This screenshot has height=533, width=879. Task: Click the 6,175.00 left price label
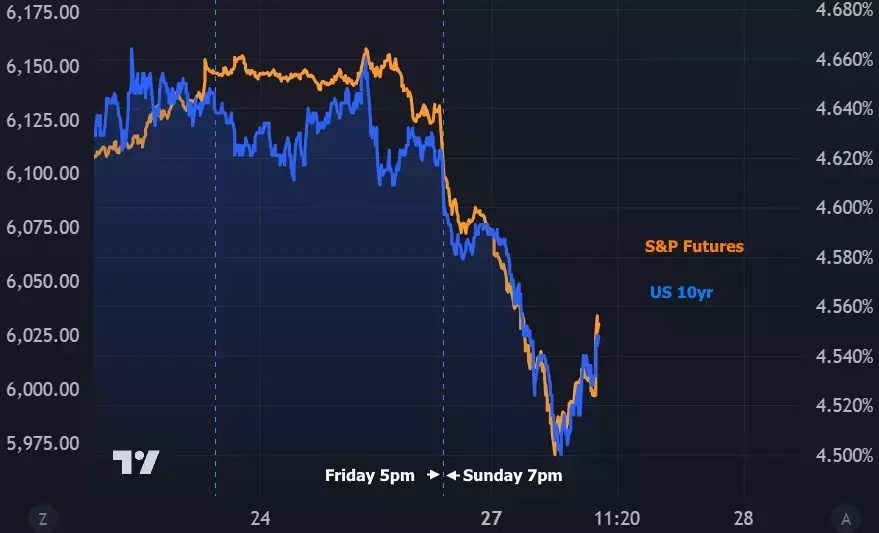(x=42, y=12)
